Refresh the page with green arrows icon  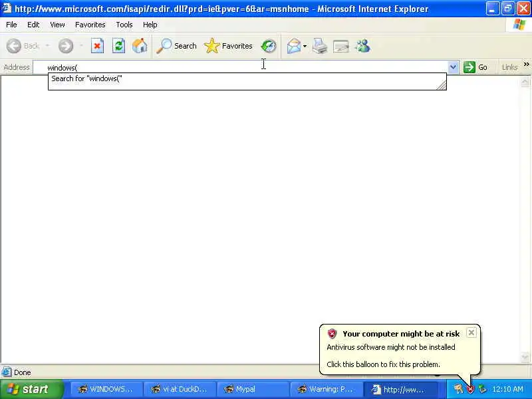pyautogui.click(x=118, y=46)
